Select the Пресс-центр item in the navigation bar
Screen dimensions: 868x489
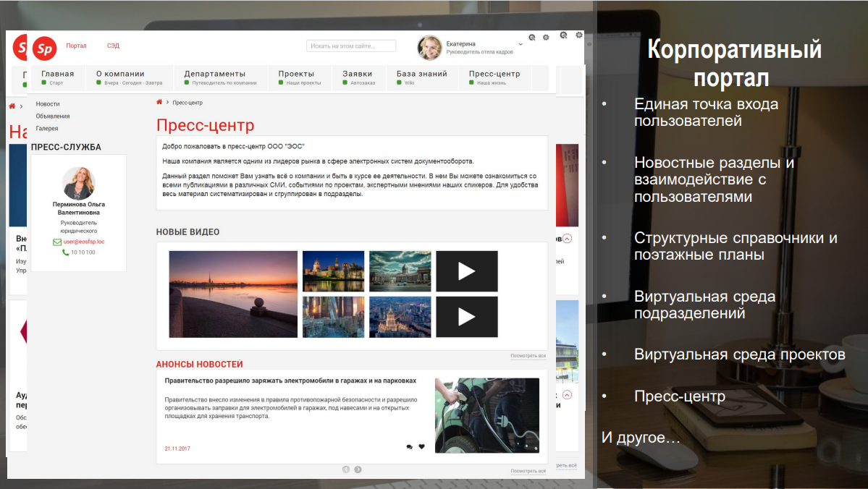tap(494, 77)
